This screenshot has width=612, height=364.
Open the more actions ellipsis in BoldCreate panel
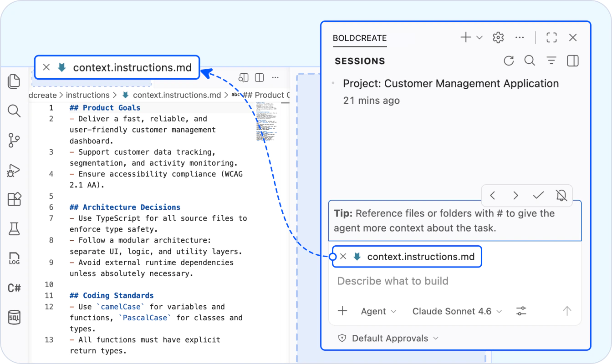tap(520, 38)
